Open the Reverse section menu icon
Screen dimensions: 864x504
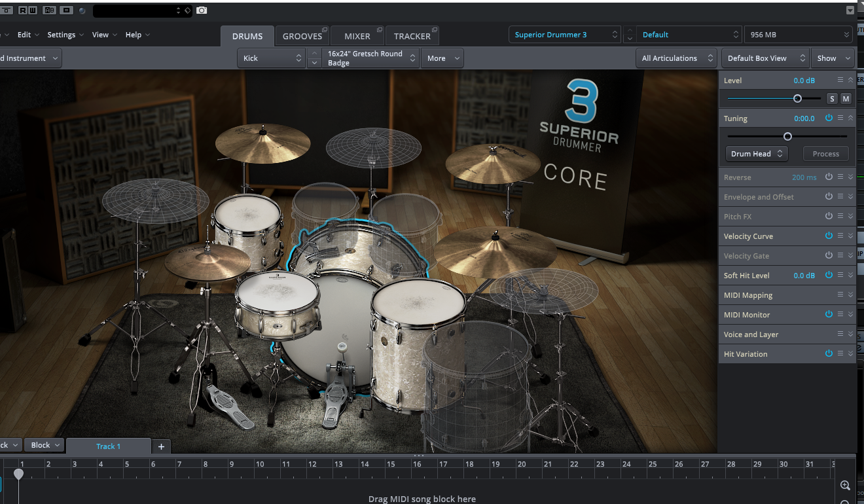[x=840, y=177]
